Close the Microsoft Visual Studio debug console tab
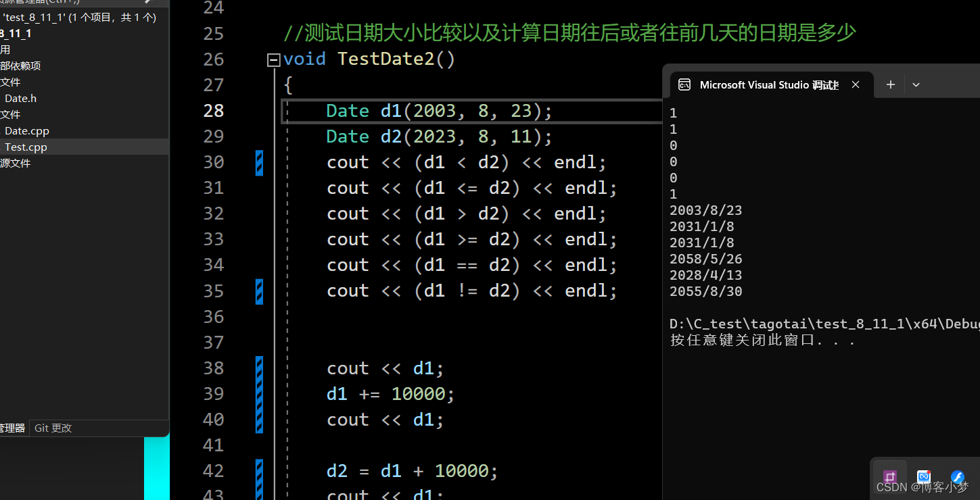 (x=856, y=84)
